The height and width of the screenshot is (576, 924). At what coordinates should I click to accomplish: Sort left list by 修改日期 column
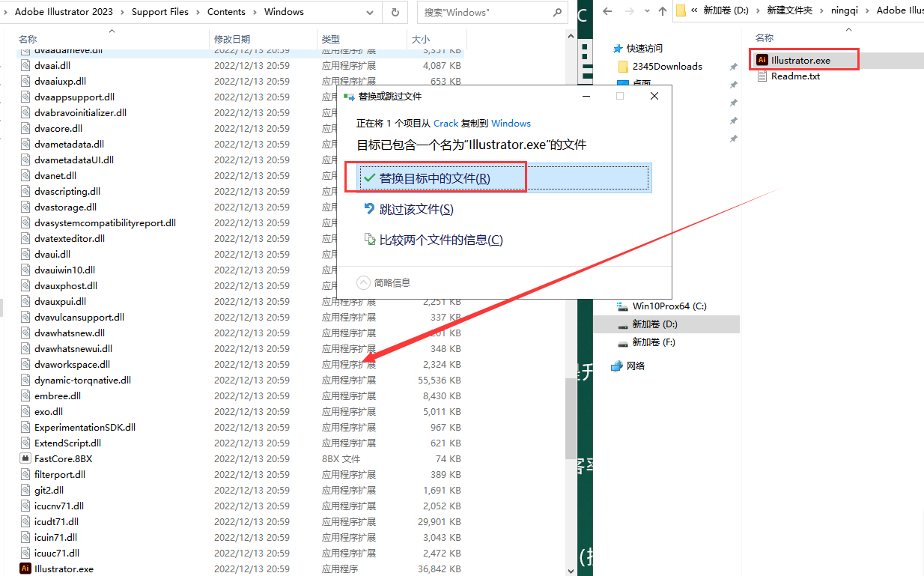pyautogui.click(x=264, y=39)
